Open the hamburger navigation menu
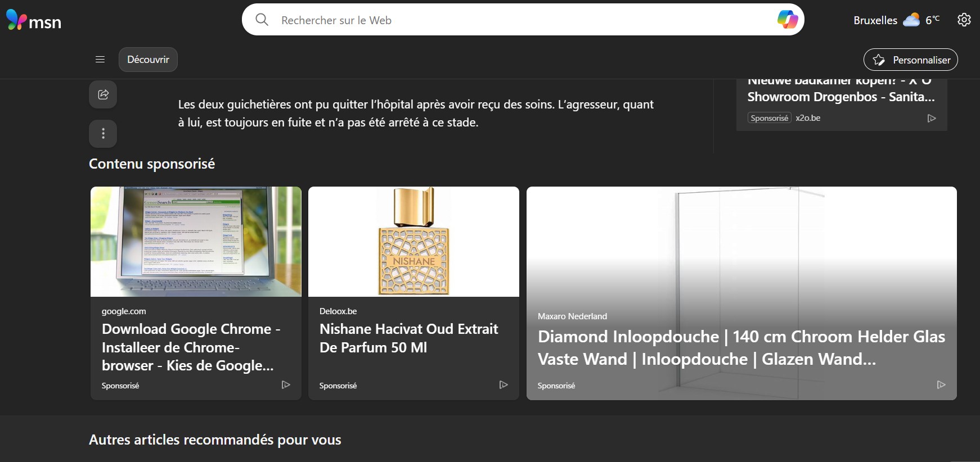Viewport: 980px width, 462px height. coord(100,60)
